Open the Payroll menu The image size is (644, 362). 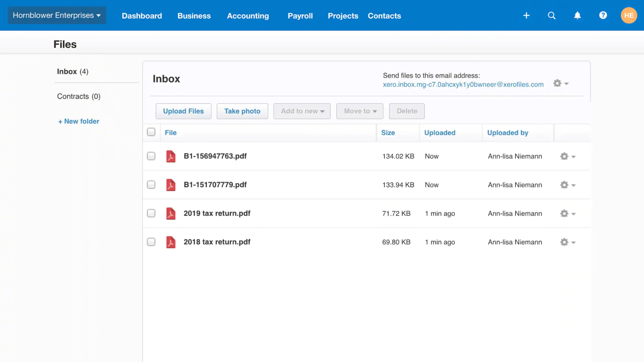[x=300, y=16]
